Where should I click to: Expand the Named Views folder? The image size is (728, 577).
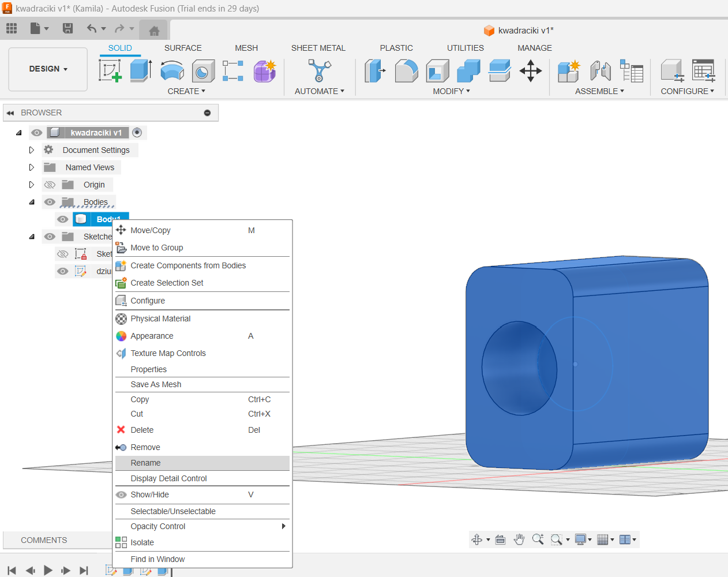(x=32, y=167)
